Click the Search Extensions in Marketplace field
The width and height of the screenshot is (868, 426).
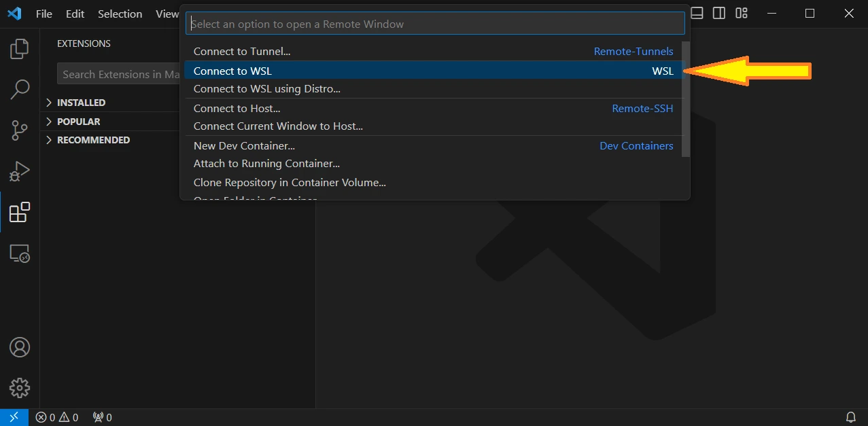[119, 74]
